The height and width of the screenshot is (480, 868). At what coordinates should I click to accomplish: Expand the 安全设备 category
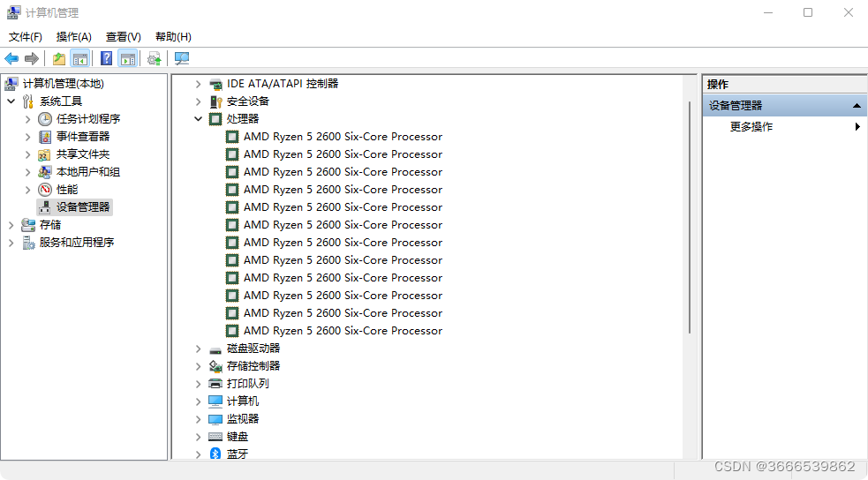(x=198, y=101)
